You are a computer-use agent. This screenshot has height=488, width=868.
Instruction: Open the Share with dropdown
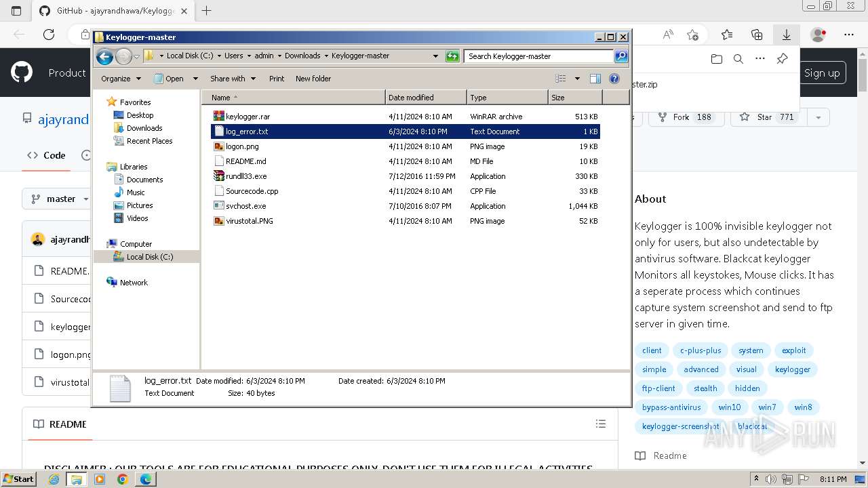tap(233, 79)
